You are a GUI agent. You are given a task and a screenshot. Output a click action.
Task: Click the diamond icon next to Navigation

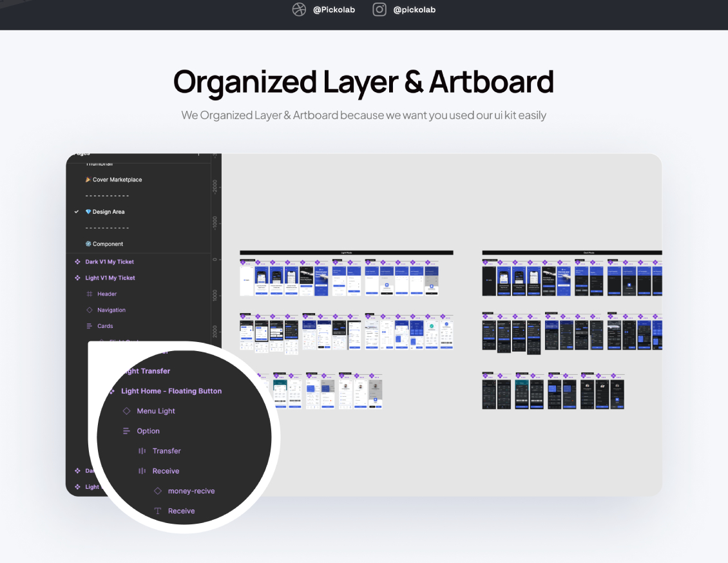tap(90, 310)
